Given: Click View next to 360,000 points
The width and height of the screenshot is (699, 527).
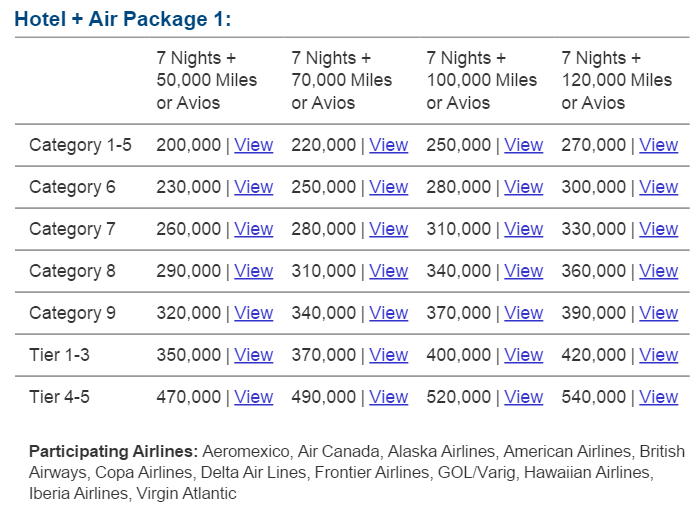Looking at the screenshot, I should [658, 271].
